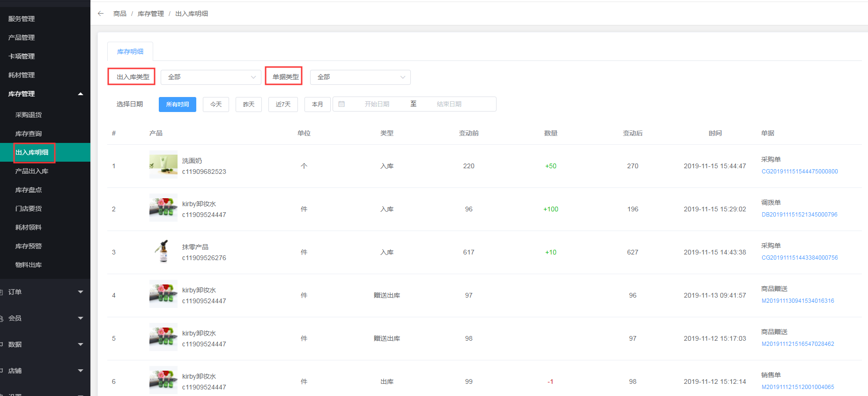
Task: Select the 库存明细 tab
Action: pos(130,52)
